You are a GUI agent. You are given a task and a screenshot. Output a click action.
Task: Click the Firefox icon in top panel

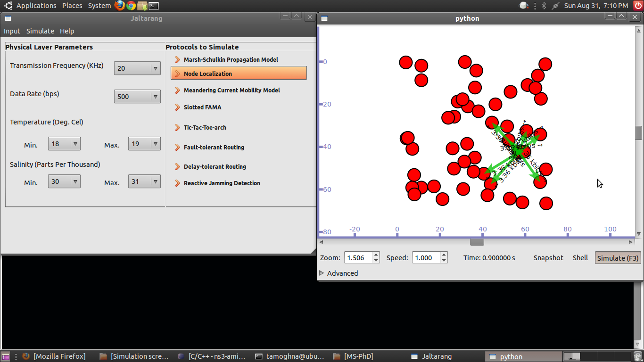(120, 6)
